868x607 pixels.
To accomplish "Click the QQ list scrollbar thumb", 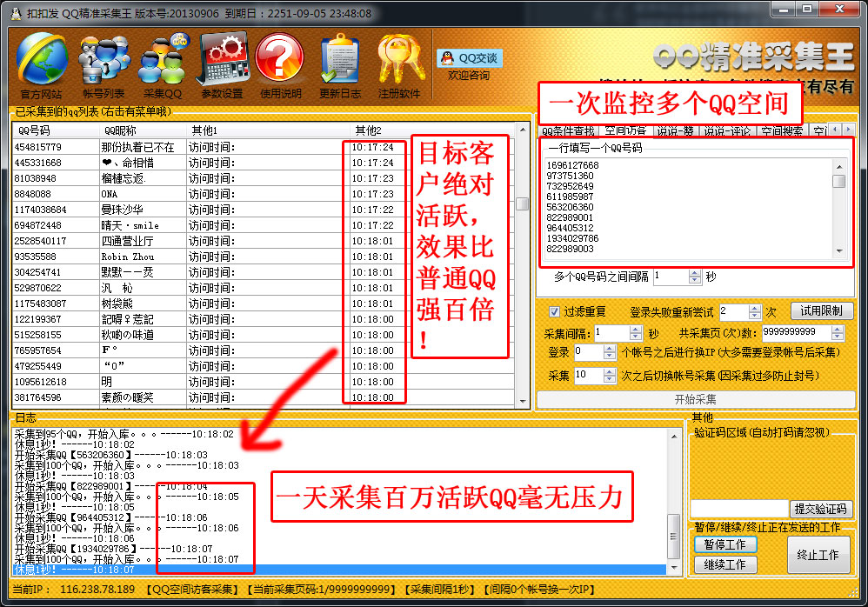I will point(522,203).
